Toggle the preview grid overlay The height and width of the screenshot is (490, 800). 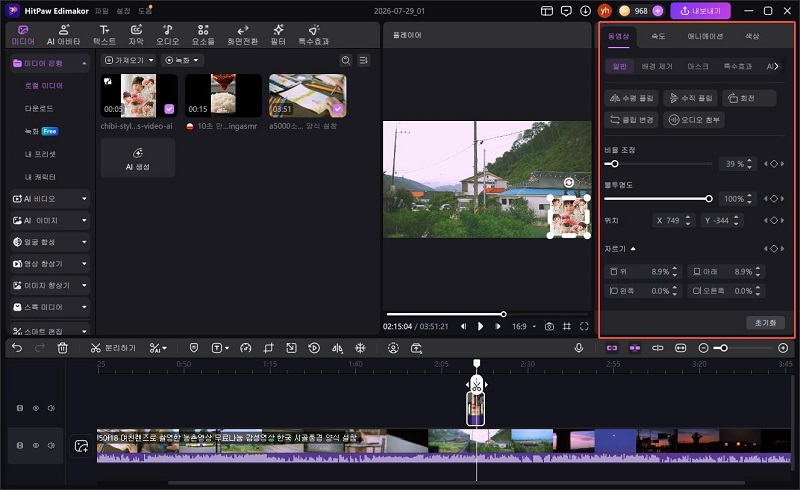(567, 326)
